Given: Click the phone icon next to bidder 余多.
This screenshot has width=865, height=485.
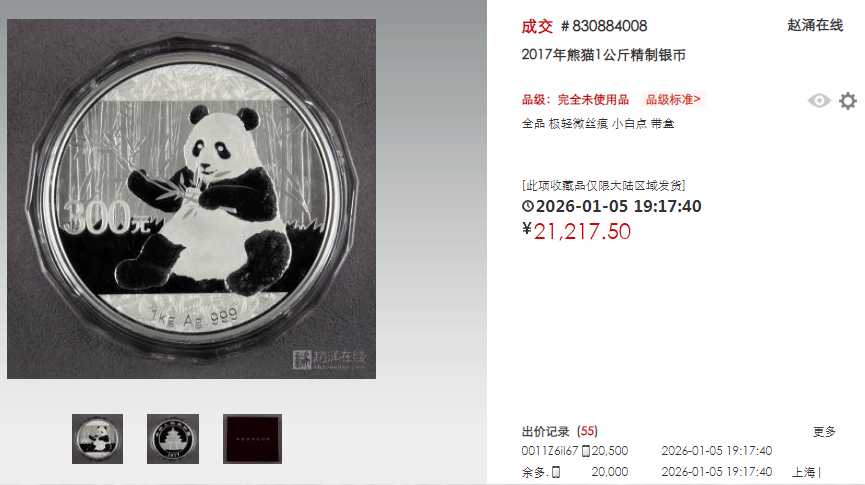Looking at the screenshot, I should click(556, 472).
